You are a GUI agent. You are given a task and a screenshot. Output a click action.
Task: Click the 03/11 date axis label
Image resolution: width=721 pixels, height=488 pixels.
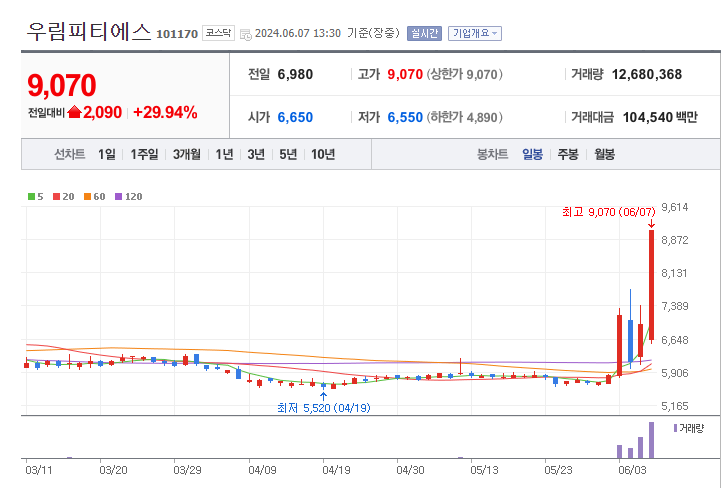click(x=39, y=470)
